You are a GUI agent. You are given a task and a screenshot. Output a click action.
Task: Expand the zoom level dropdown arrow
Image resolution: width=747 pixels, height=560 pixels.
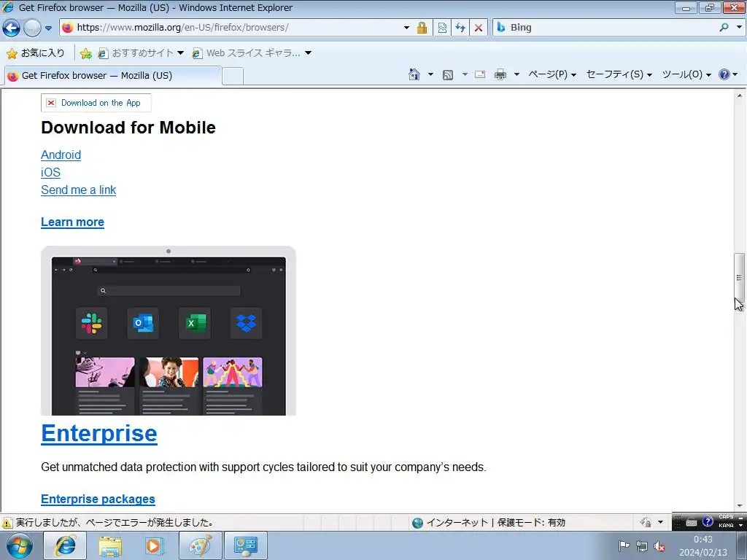[661, 522]
